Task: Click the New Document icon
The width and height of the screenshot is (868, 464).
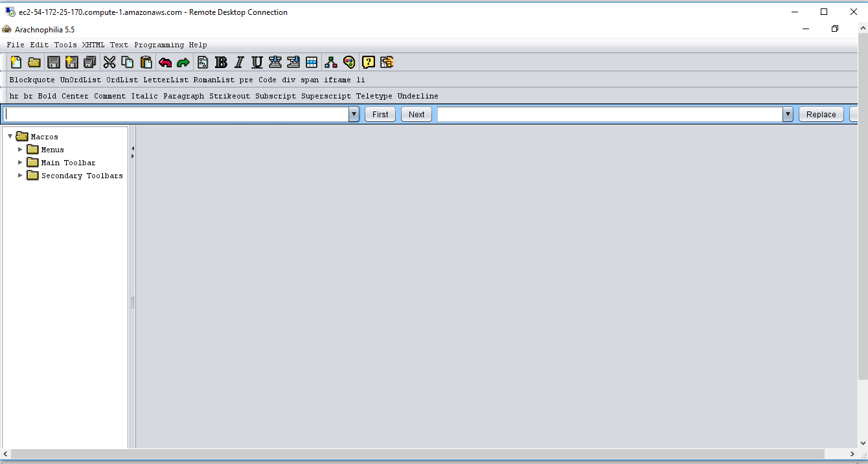Action: [16, 62]
